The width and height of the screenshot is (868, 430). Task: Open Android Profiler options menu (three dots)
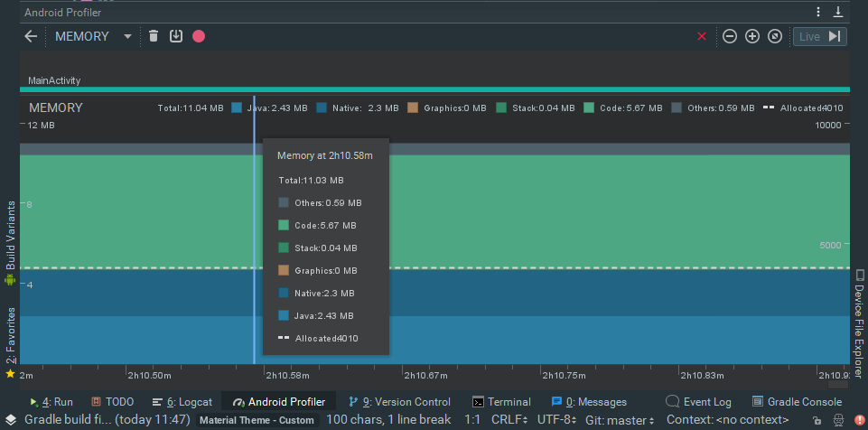tap(818, 12)
